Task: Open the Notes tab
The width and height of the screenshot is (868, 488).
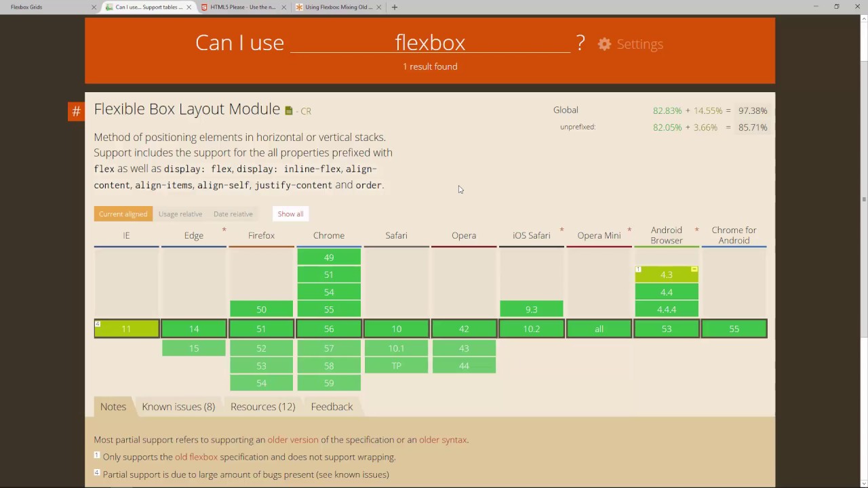Action: pos(113,407)
